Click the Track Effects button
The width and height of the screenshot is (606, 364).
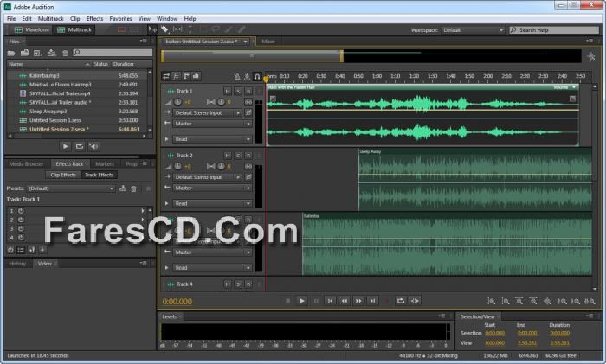coord(99,175)
